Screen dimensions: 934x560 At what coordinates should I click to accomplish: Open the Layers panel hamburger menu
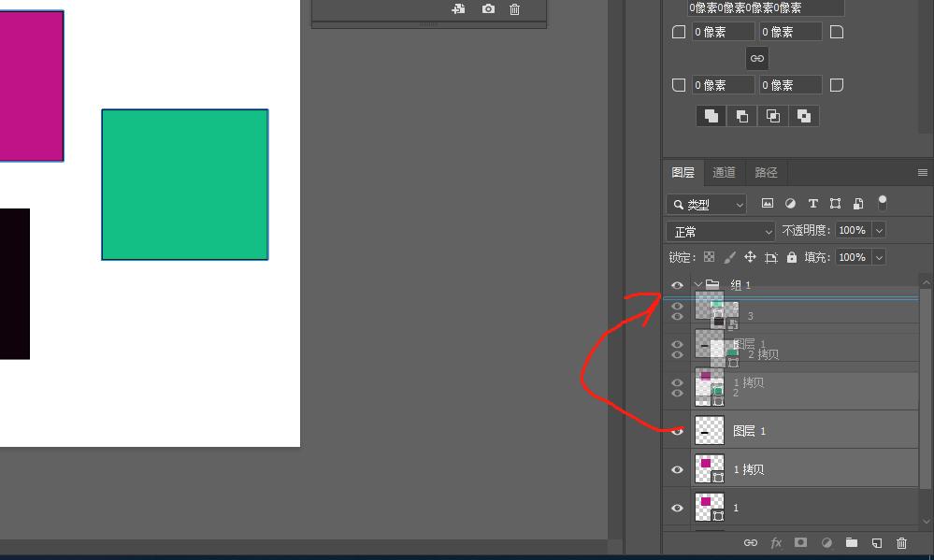pyautogui.click(x=922, y=172)
